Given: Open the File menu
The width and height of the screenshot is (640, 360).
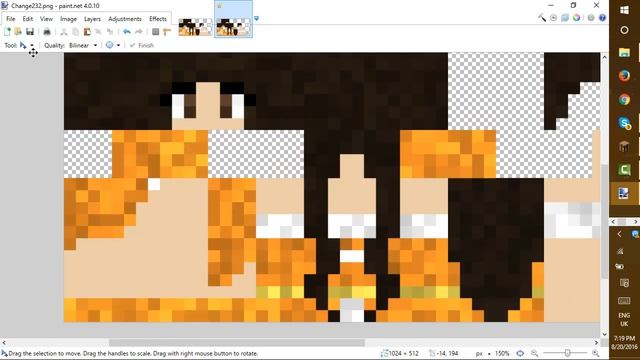Looking at the screenshot, I should pos(11,19).
